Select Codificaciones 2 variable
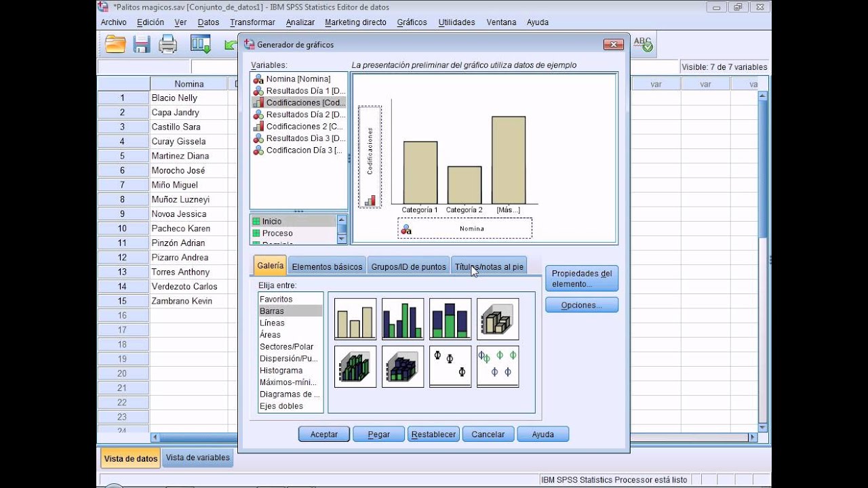Image resolution: width=868 pixels, height=488 pixels. tap(298, 127)
